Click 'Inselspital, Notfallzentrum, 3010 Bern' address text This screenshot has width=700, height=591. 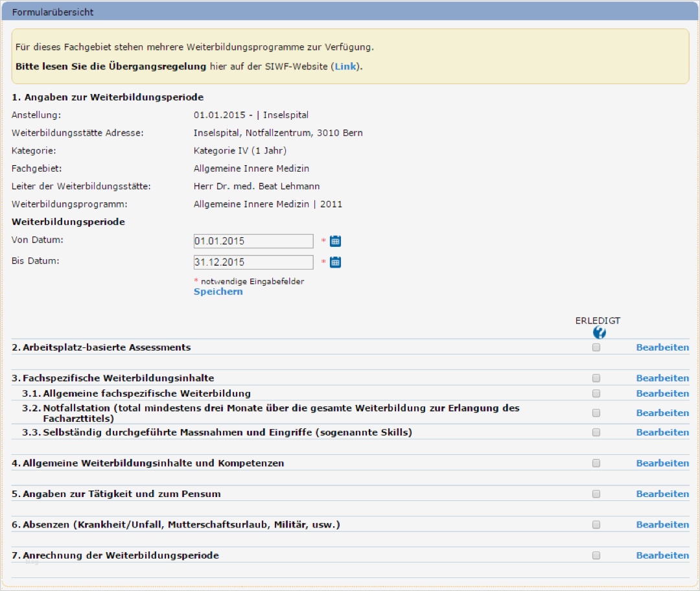click(x=278, y=133)
